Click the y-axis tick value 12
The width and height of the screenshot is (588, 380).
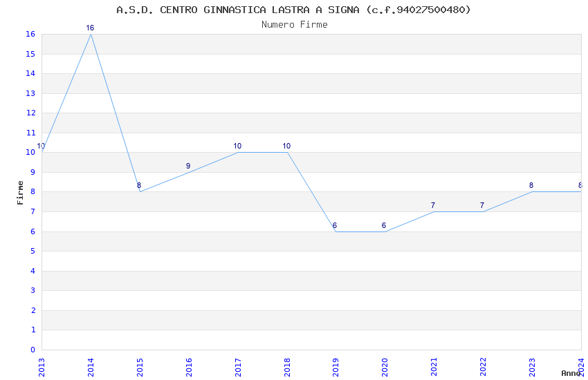point(30,113)
